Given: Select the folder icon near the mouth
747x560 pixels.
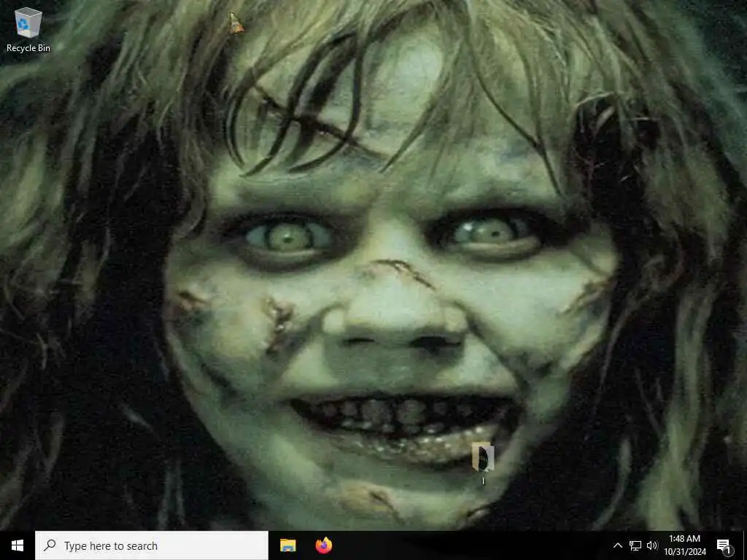Looking at the screenshot, I should [x=483, y=458].
